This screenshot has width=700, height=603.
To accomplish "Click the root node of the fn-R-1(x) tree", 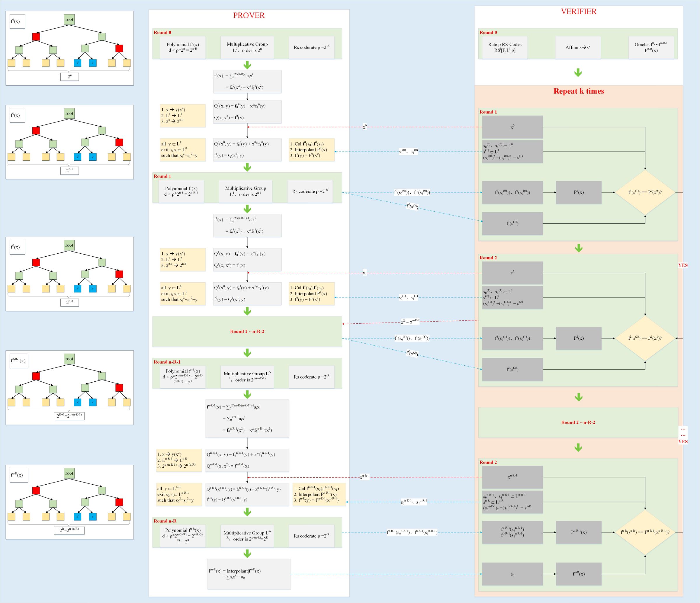I will tap(69, 359).
